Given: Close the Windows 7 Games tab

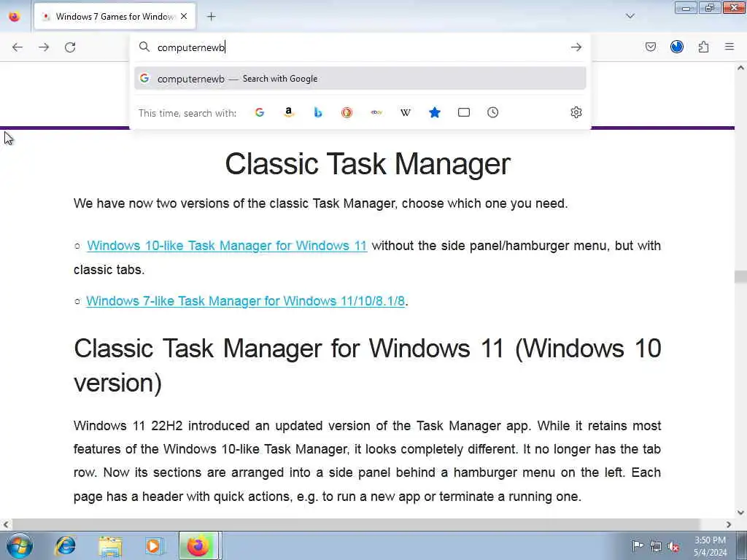Looking at the screenshot, I should click(184, 16).
